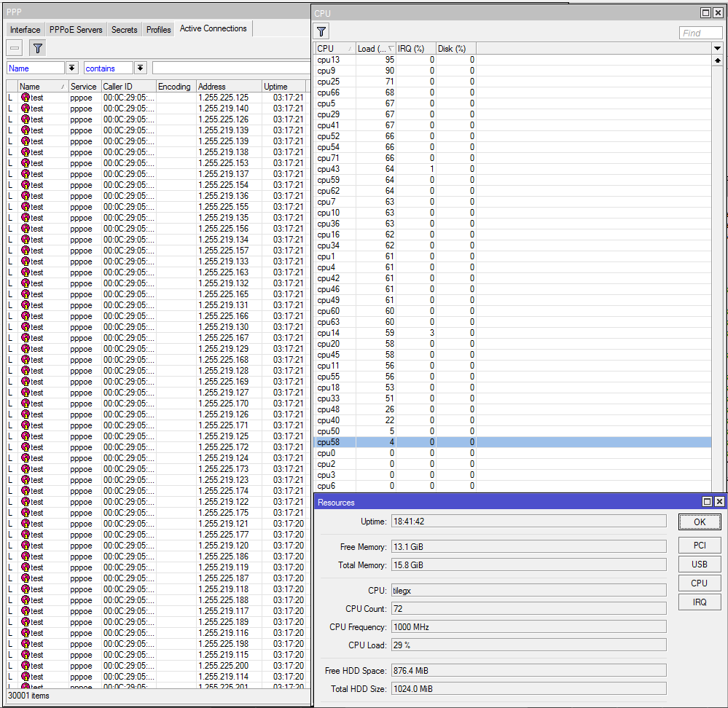Select connection with address 1.255.219.140
This screenshot has width=728, height=708.
[x=157, y=109]
